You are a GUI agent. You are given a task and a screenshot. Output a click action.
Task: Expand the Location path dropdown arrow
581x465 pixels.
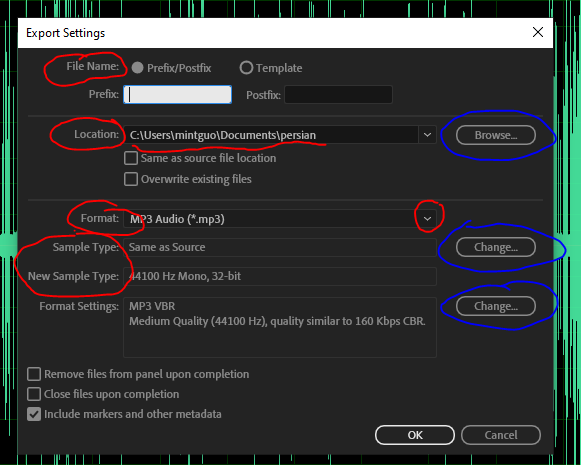[427, 135]
